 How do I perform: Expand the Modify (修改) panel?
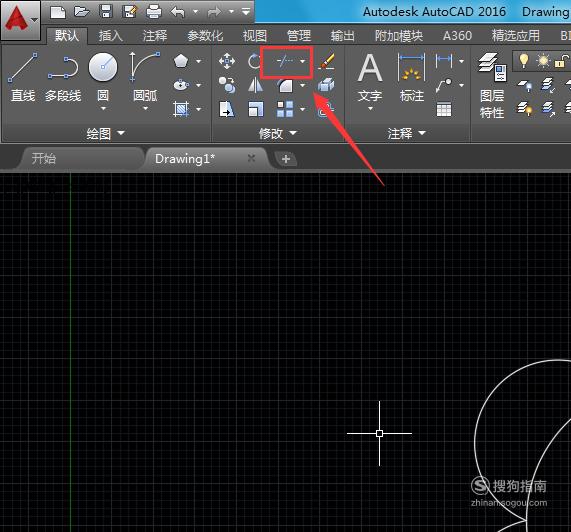coord(278,134)
